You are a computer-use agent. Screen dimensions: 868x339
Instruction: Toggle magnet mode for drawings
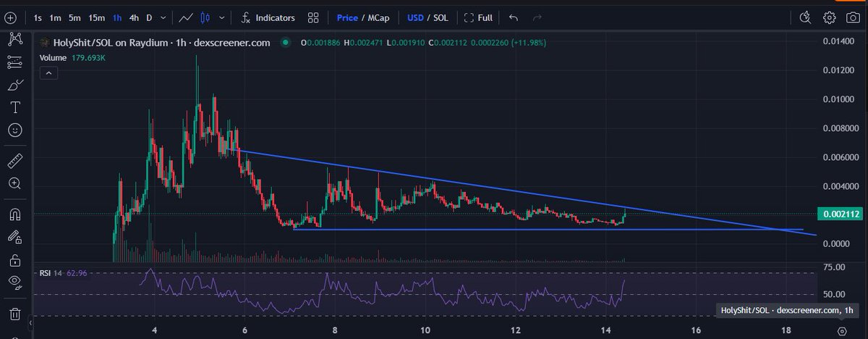(x=14, y=214)
